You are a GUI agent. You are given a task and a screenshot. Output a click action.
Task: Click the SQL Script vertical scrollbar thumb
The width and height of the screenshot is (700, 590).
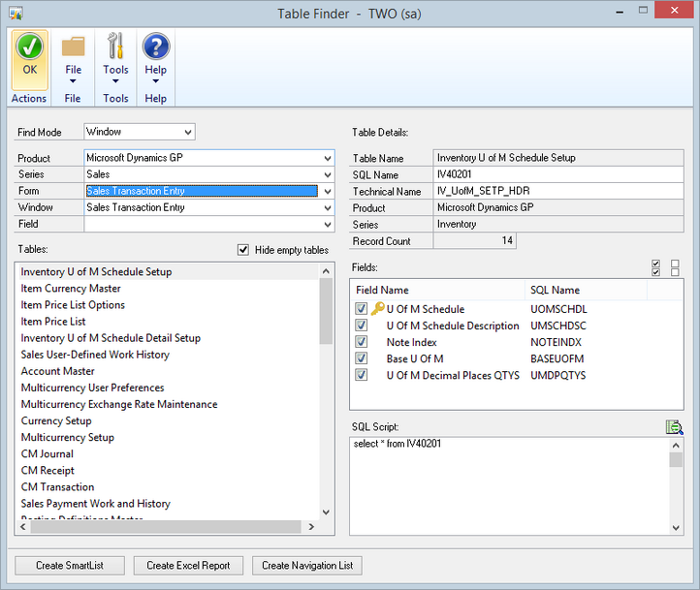(676, 460)
